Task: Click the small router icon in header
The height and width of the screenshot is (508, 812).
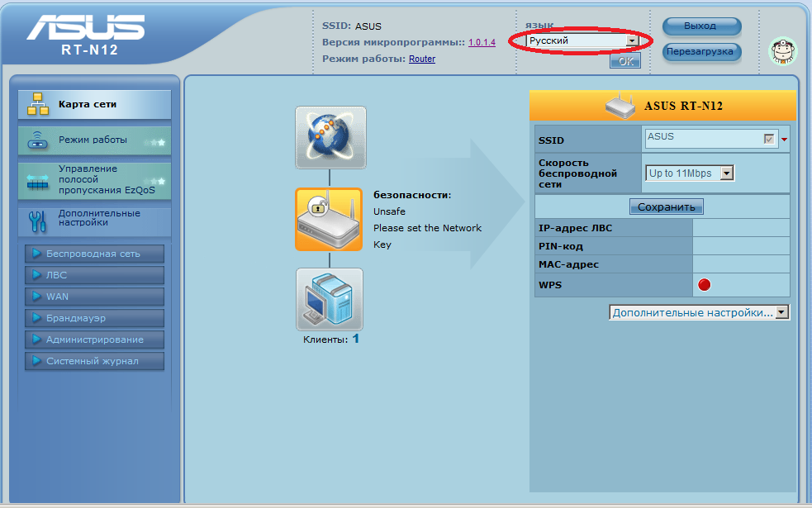Action: point(620,107)
